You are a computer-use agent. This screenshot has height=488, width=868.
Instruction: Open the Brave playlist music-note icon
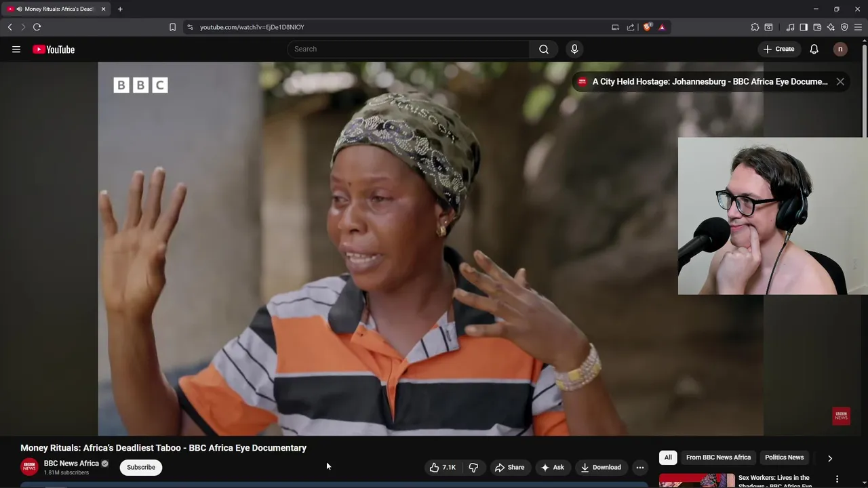tap(790, 27)
